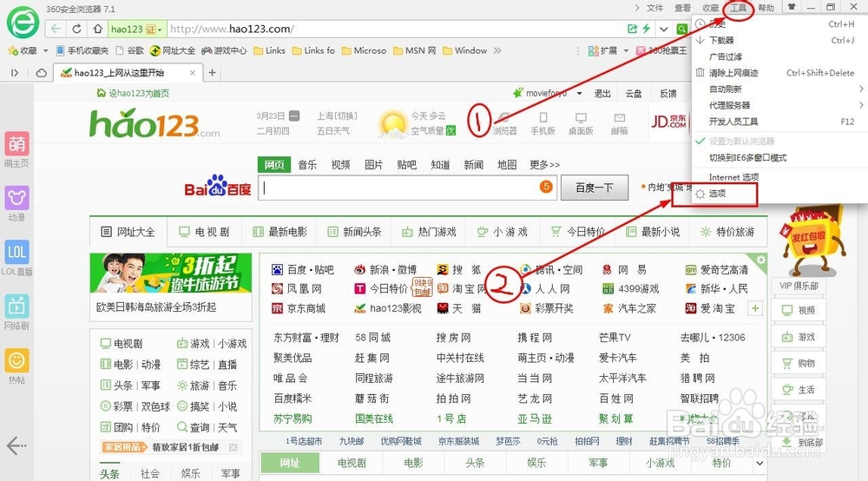Screen dimensions: 868x481
Task: Click the sidebar toggle icon beside tabs
Action: (15, 73)
